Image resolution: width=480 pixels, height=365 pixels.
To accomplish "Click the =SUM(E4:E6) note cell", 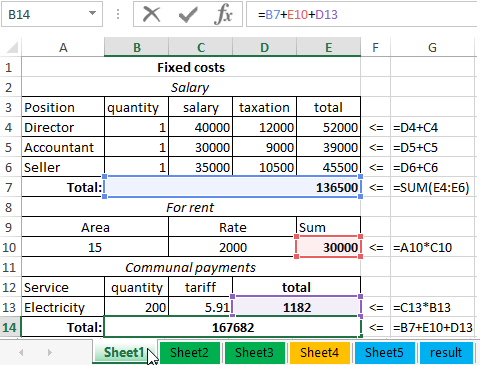I will [x=432, y=187].
